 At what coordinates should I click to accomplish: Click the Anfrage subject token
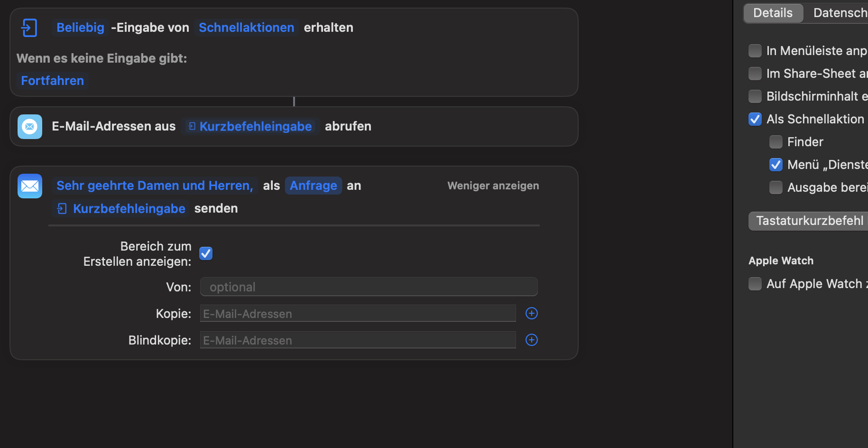(313, 186)
